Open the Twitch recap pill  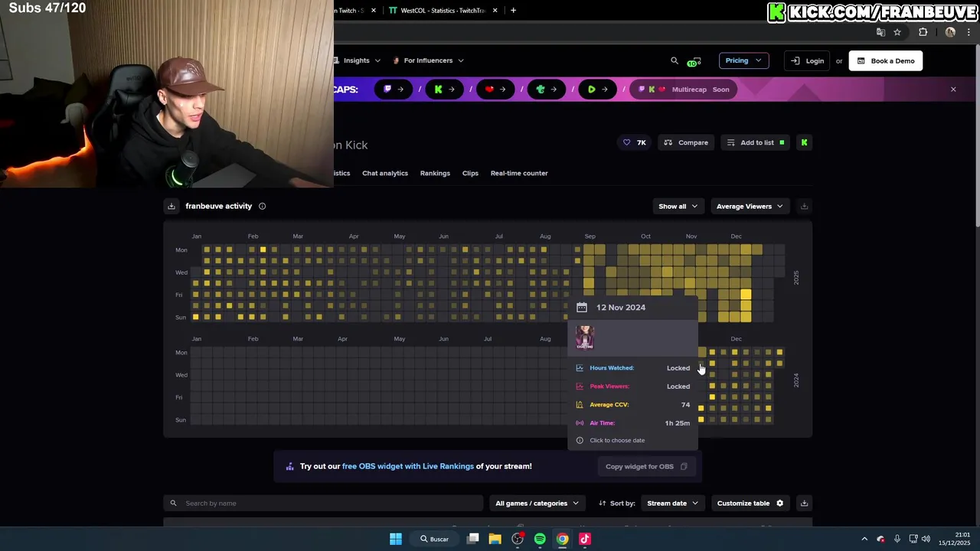point(394,90)
